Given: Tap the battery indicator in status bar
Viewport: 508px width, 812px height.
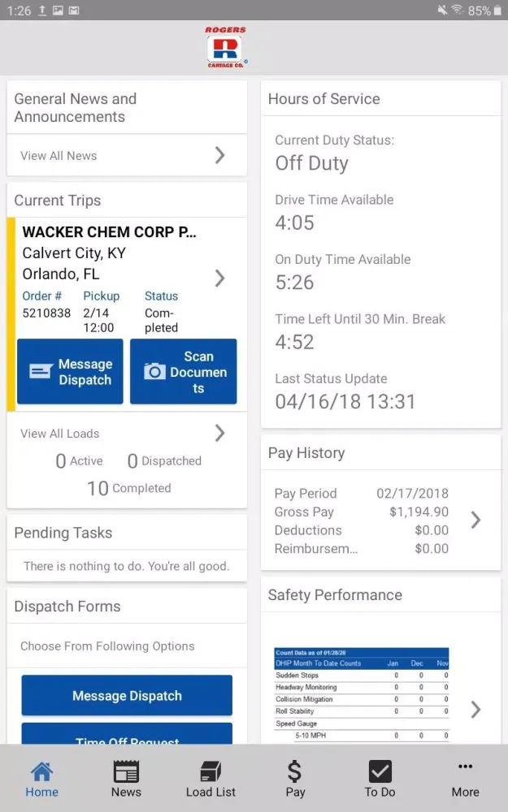Looking at the screenshot, I should coord(497,11).
